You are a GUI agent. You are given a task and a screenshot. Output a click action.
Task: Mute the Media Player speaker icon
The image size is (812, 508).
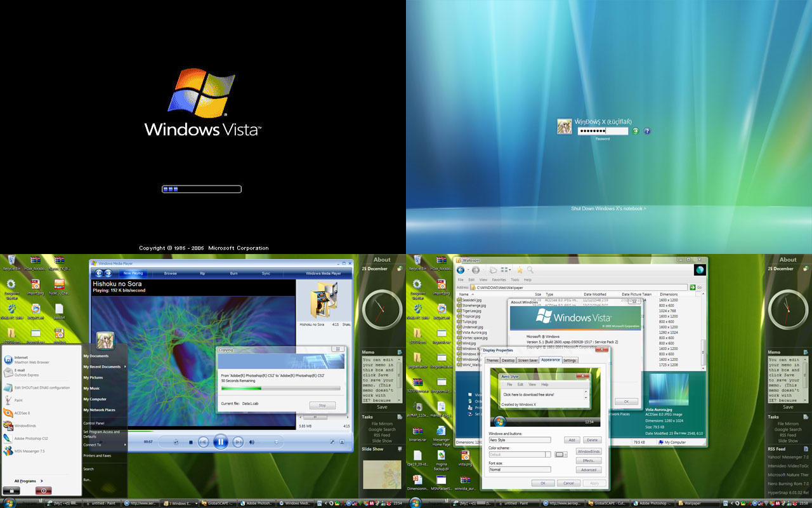252,442
